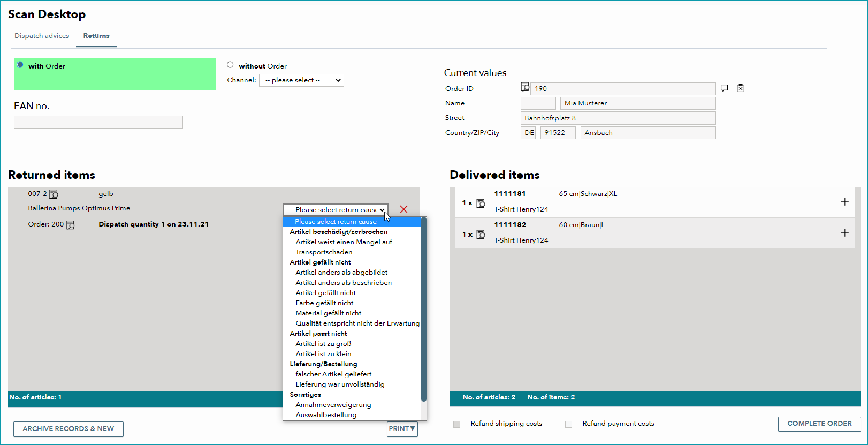Click '60 cm|Braun|L' variant text

(x=582, y=225)
